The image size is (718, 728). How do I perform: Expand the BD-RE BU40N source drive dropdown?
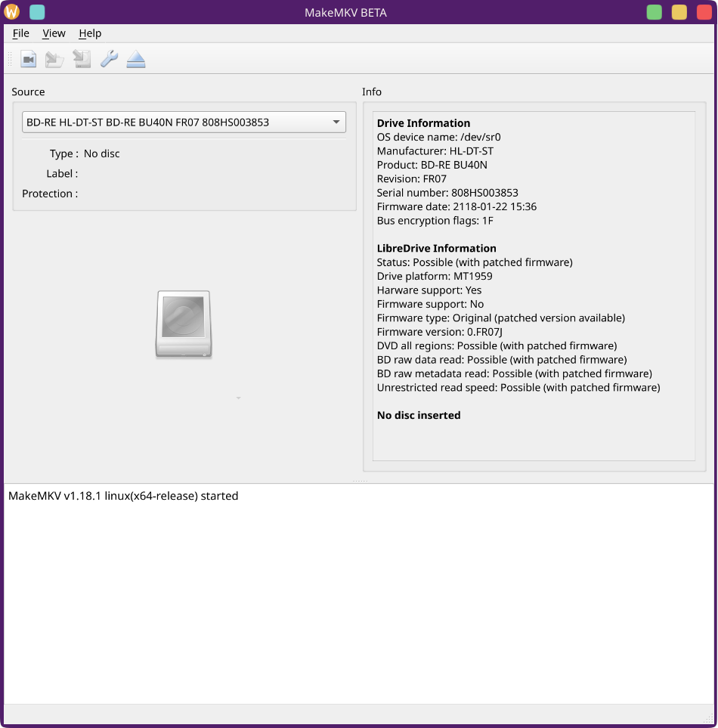click(184, 122)
